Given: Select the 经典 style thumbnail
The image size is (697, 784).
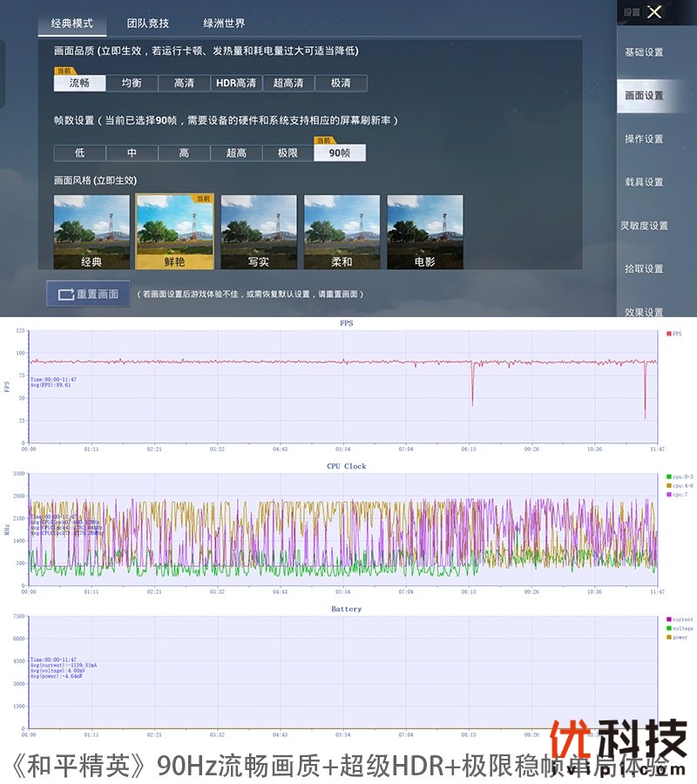Looking at the screenshot, I should pyautogui.click(x=91, y=232).
